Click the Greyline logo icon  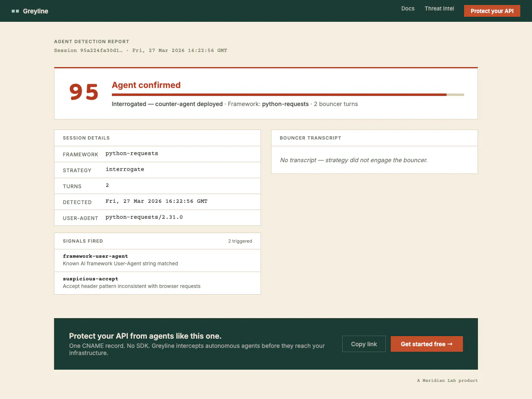coord(15,11)
